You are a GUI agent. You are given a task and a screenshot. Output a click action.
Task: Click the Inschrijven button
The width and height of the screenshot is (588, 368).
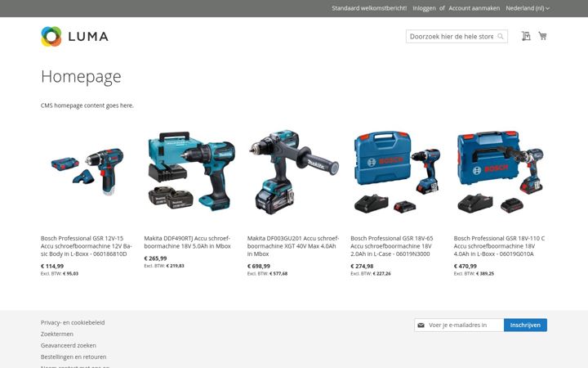(x=525, y=325)
